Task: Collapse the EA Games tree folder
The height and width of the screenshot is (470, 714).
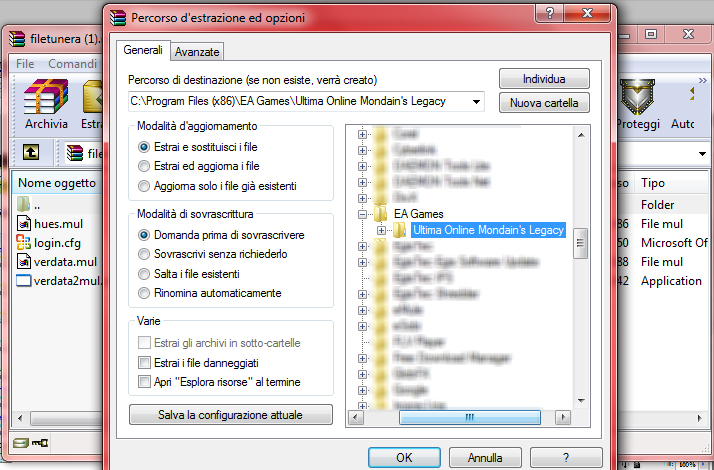Action: coord(362,214)
